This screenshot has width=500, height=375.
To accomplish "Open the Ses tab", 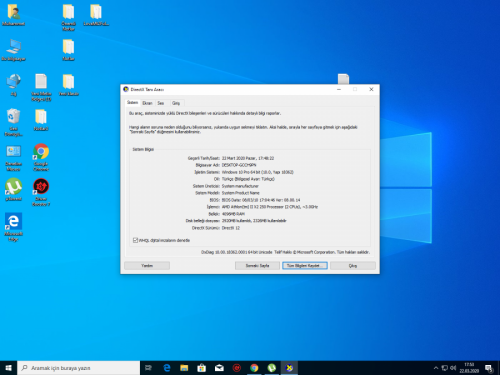I will (161, 103).
